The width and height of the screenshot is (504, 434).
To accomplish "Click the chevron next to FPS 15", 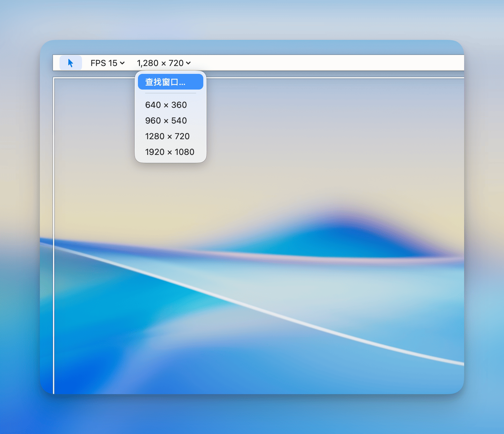I will pyautogui.click(x=122, y=63).
